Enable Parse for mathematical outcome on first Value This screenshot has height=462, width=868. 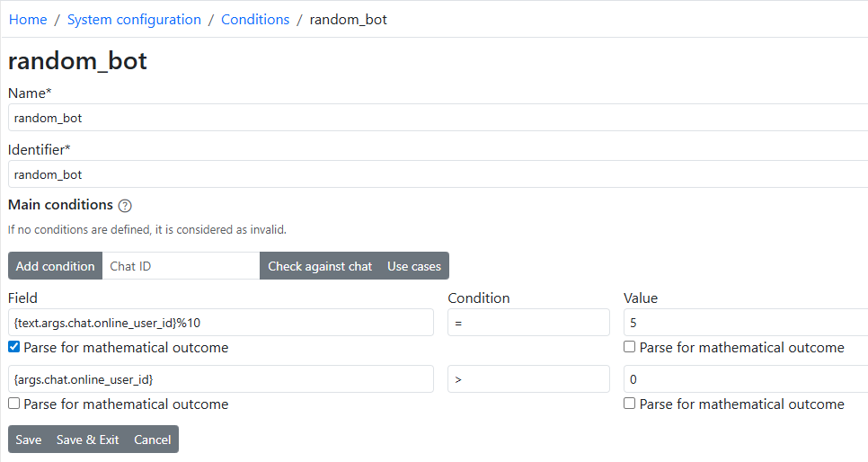630,347
